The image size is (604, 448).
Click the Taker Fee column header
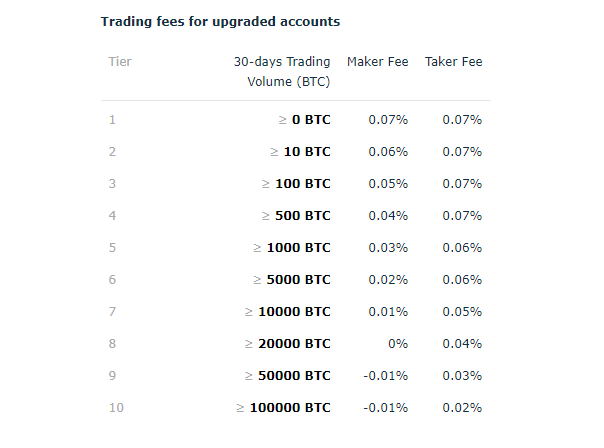pyautogui.click(x=453, y=62)
